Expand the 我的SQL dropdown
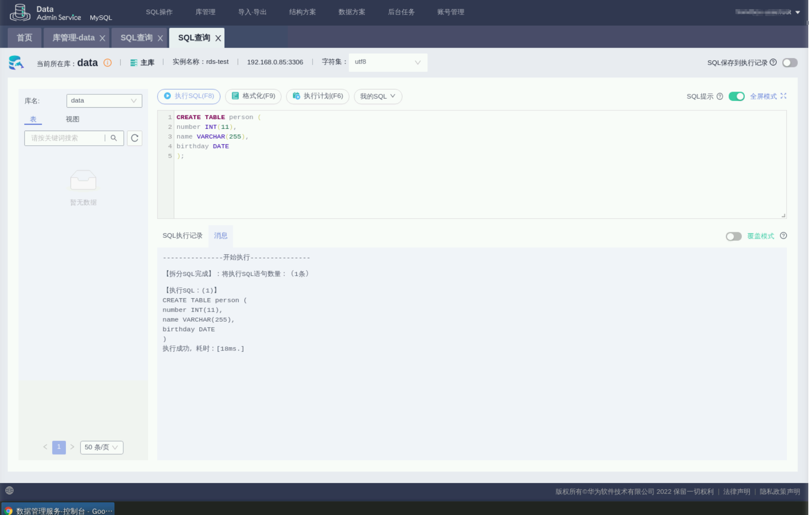Image resolution: width=812 pixels, height=515 pixels. click(378, 96)
